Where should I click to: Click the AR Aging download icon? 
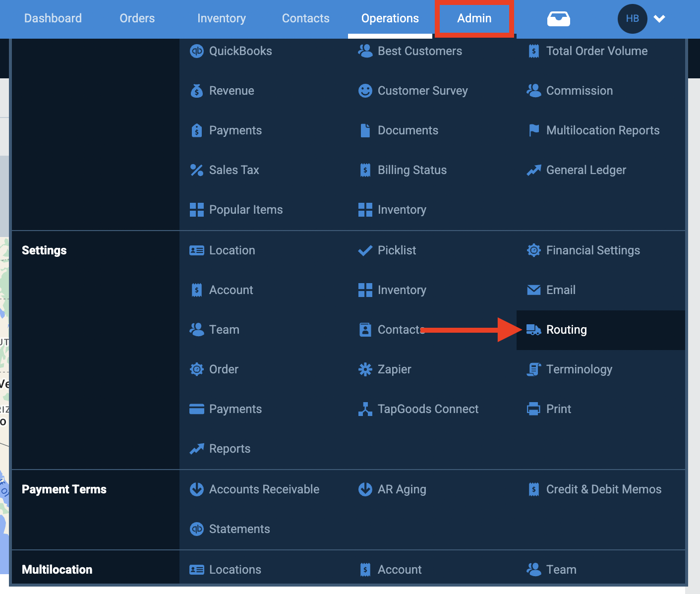pos(365,489)
